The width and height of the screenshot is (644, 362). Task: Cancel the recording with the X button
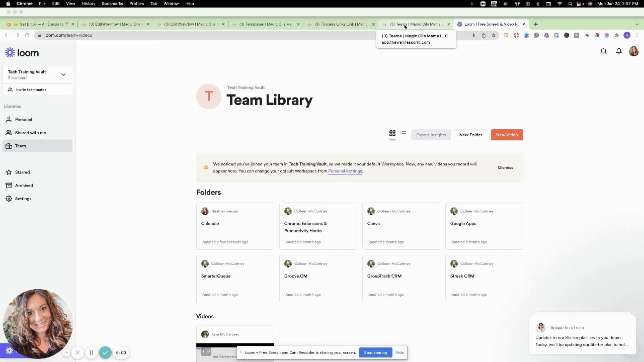[77, 352]
